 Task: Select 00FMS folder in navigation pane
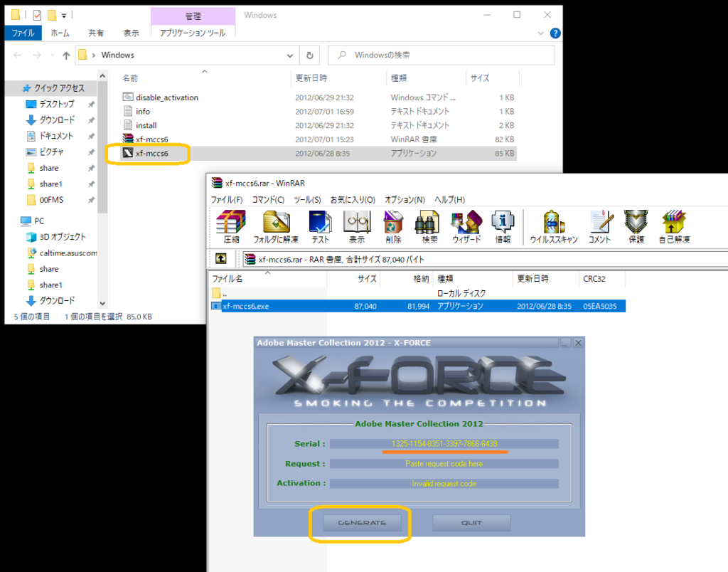pos(45,200)
